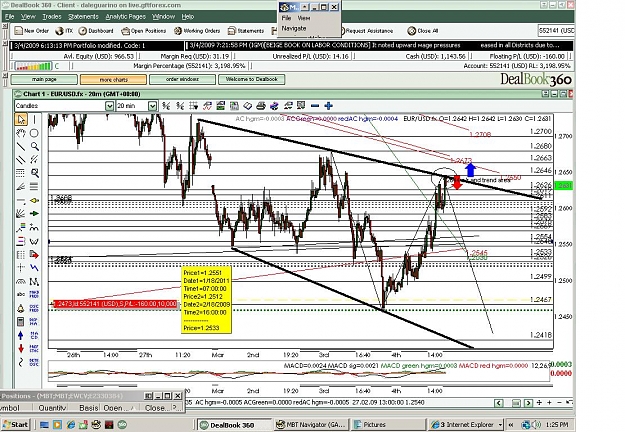Viewport: 625px width, 432px height.
Task: Click Request Assistance
Action: coord(367,31)
